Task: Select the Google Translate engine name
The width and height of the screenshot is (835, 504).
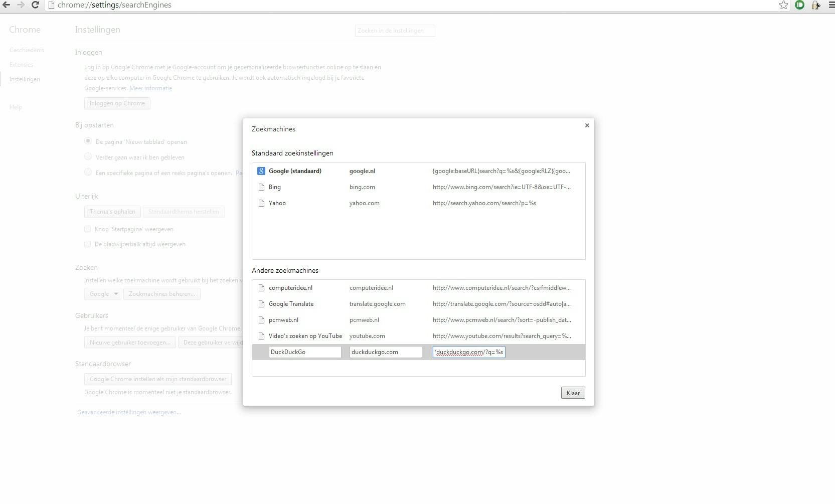Action: [291, 304]
